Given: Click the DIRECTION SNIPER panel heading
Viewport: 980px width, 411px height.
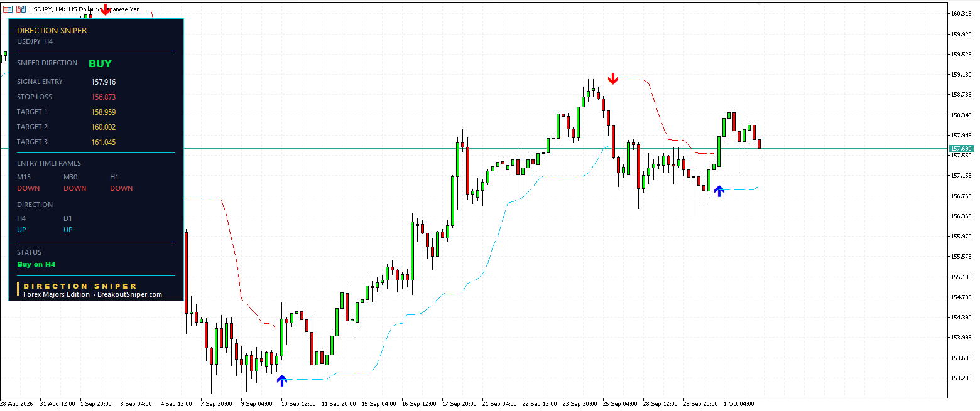Looking at the screenshot, I should [x=52, y=30].
